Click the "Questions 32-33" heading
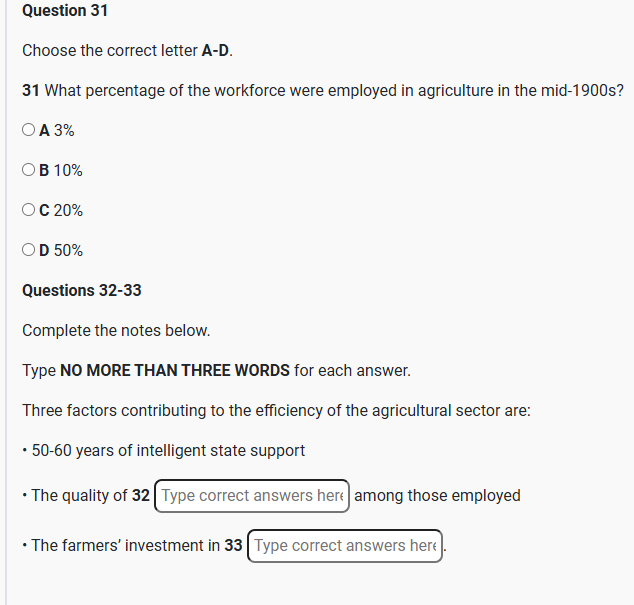 (82, 290)
